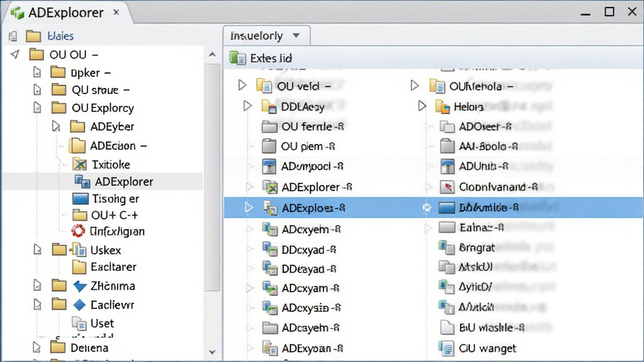Click the Helorg folder icon
Image resolution: width=644 pixels, height=362 pixels.
pyautogui.click(x=443, y=107)
